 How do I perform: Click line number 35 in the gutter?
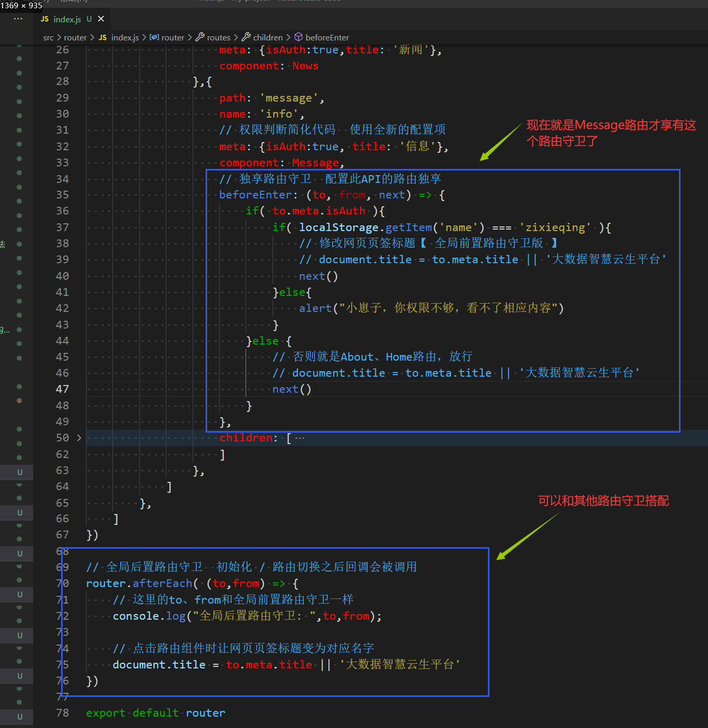(62, 195)
